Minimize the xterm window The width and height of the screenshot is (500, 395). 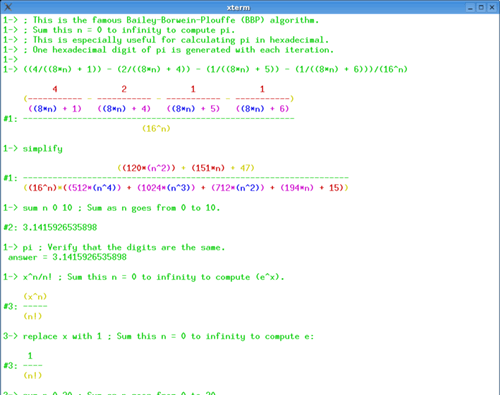[x=470, y=7]
